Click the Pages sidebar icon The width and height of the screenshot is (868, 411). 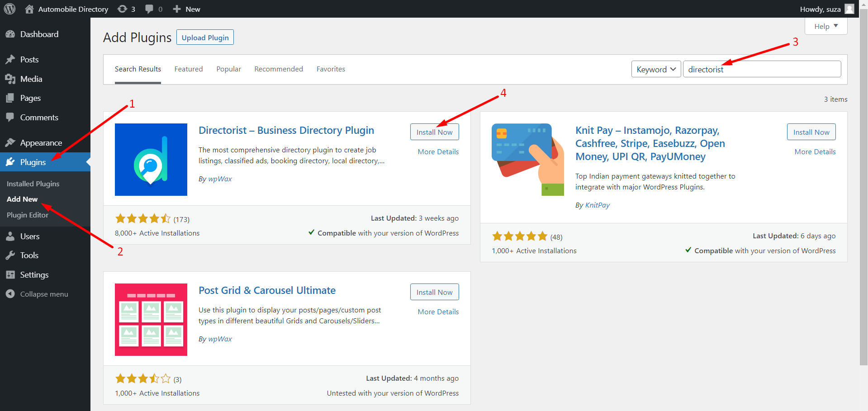11,98
